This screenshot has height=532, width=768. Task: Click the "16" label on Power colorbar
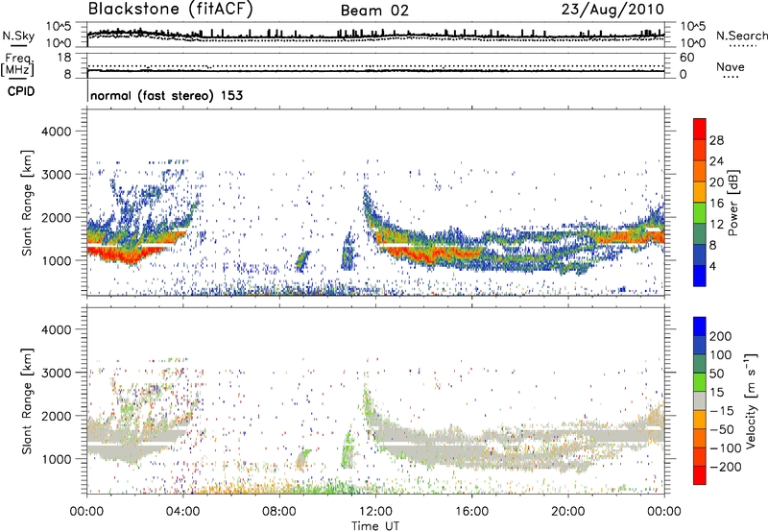pos(716,204)
